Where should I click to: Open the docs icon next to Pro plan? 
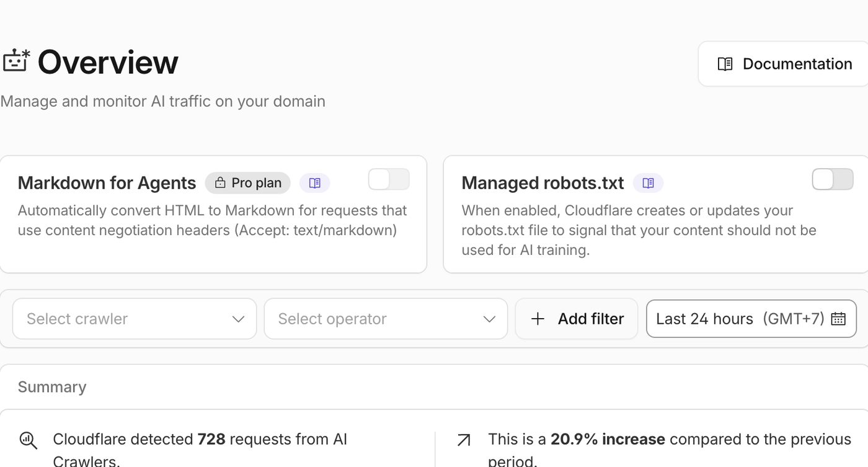click(x=315, y=183)
